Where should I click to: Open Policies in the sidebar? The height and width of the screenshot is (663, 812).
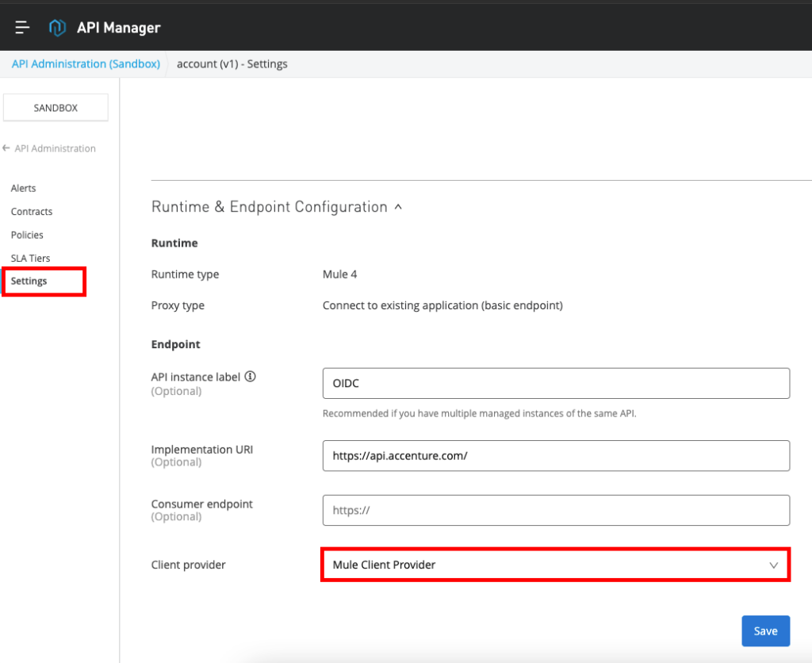point(27,235)
